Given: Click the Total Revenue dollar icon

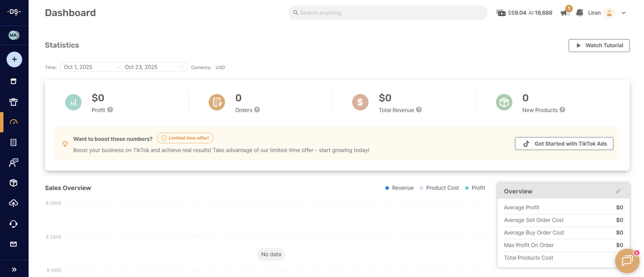Looking at the screenshot, I should pyautogui.click(x=361, y=102).
